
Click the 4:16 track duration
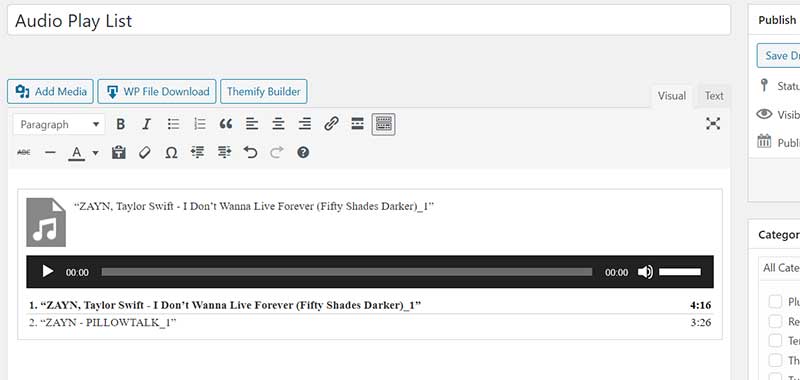[x=701, y=306]
